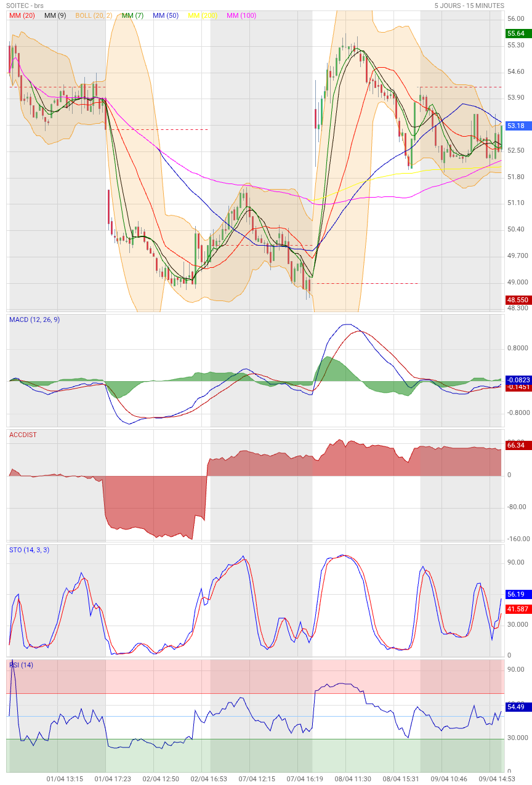Click the red 41.587 stochastic value tag
This screenshot has width=532, height=785.
tap(518, 609)
